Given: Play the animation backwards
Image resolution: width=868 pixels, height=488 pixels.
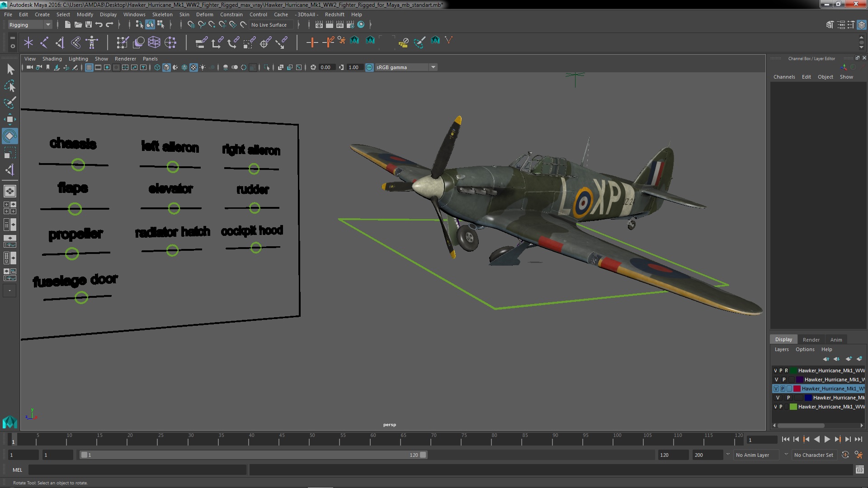Looking at the screenshot, I should (817, 439).
